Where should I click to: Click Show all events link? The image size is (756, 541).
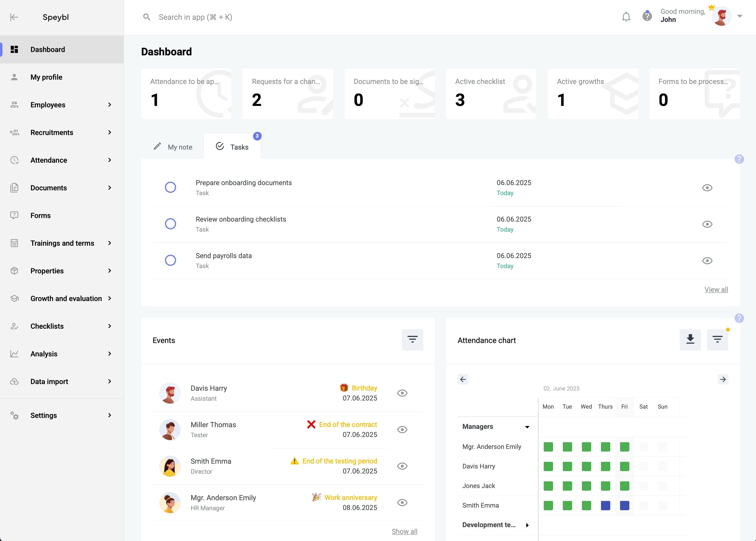point(404,531)
